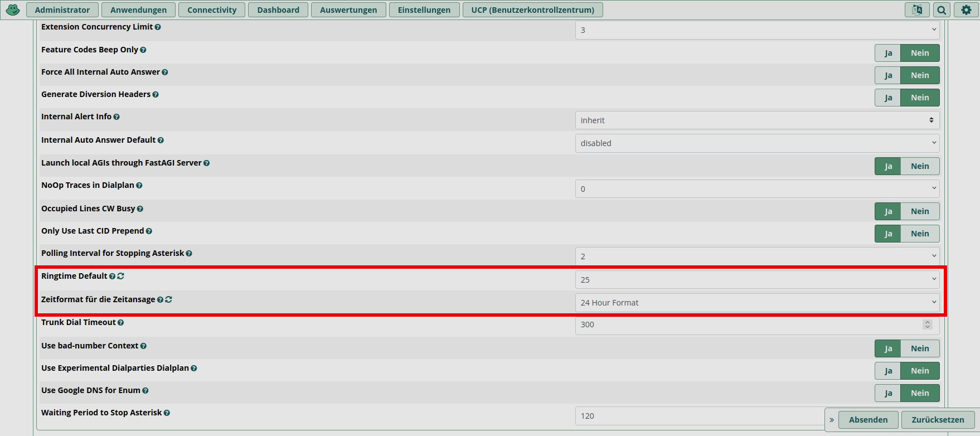Click the FreePBX frog logo icon

click(x=12, y=10)
